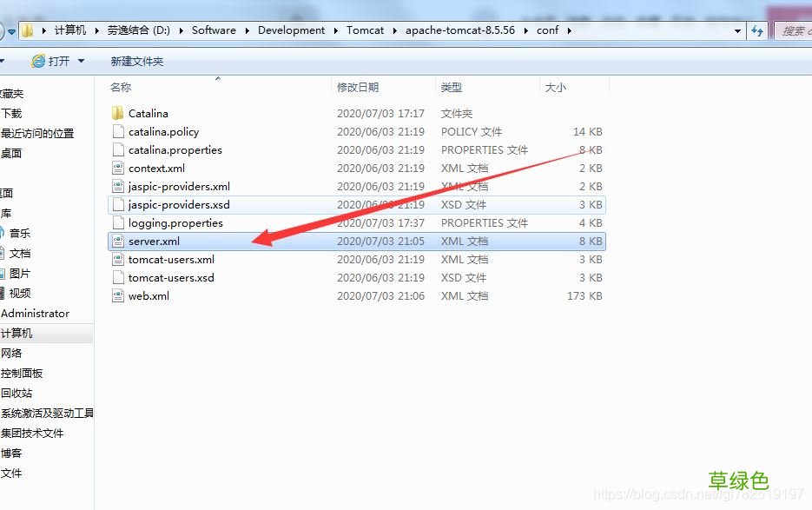Click the 新建文件夹 button
This screenshot has width=812, height=510.
pyautogui.click(x=136, y=61)
